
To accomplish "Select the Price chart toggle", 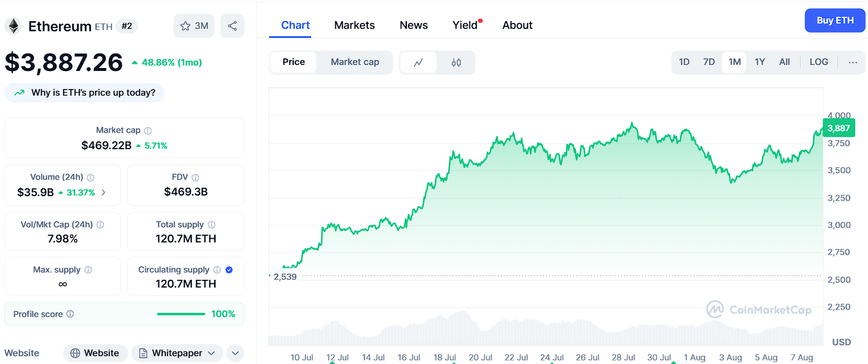I will pyautogui.click(x=294, y=62).
